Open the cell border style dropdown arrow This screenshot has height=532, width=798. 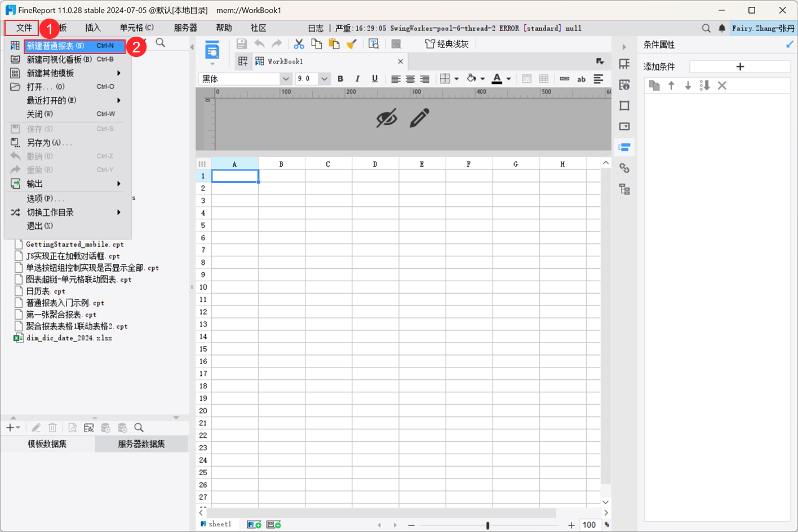coord(456,79)
